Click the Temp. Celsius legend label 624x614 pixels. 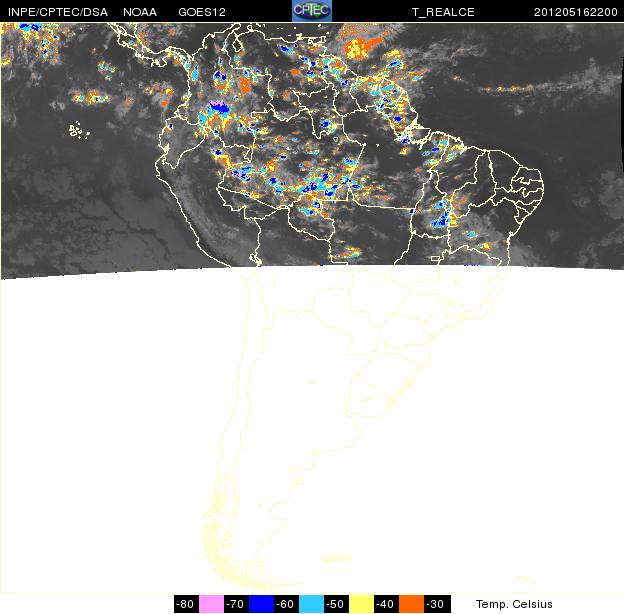click(514, 604)
